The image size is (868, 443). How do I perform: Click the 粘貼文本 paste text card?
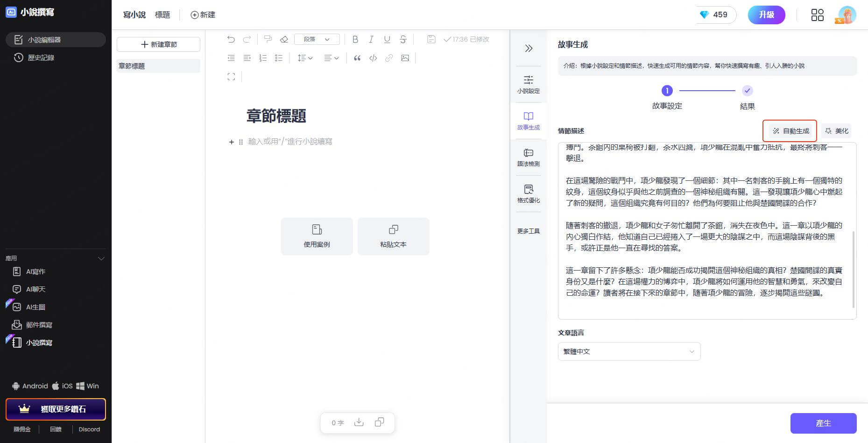point(393,236)
